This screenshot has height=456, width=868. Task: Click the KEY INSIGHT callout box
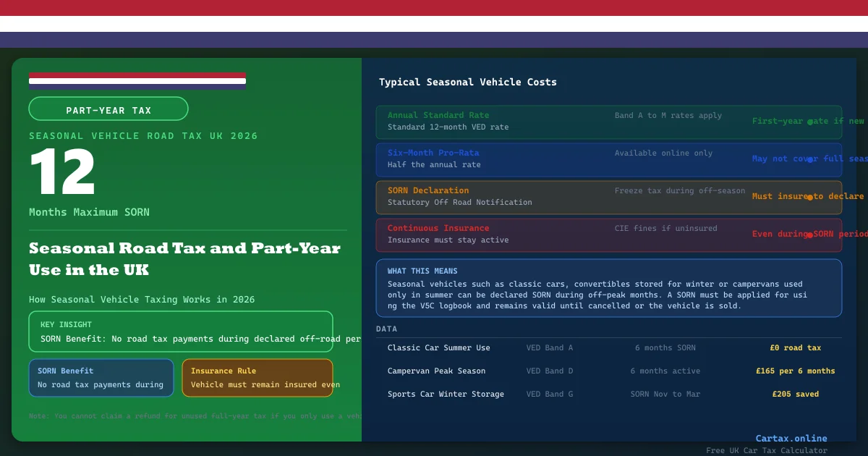(x=181, y=332)
